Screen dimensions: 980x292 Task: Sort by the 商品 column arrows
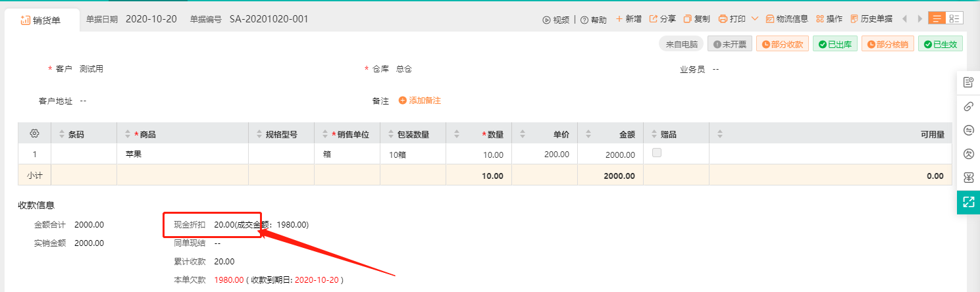coord(128,134)
